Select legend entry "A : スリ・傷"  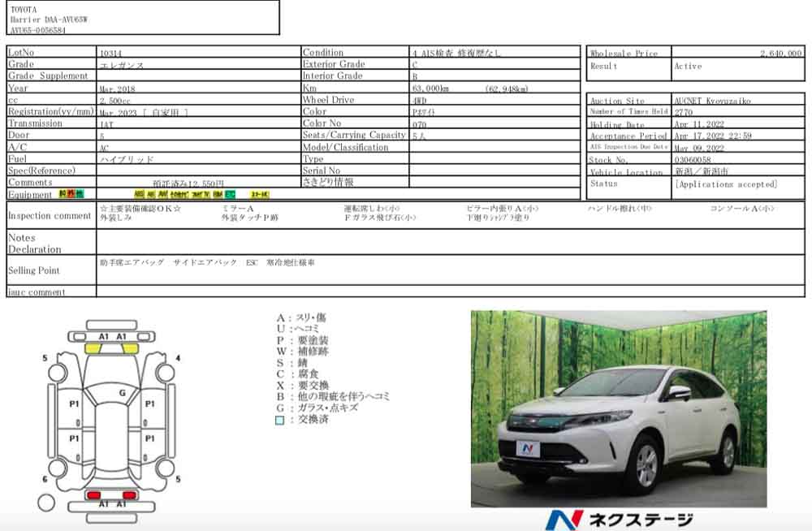point(301,317)
